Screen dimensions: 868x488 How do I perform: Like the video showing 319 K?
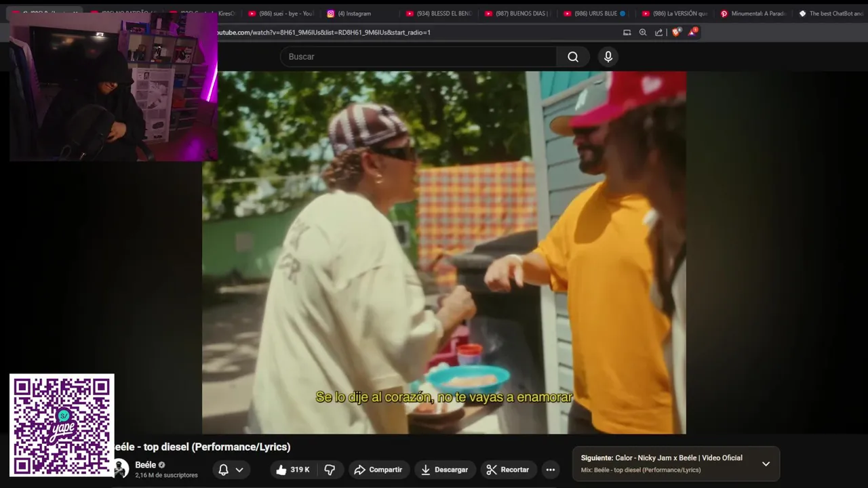point(292,470)
